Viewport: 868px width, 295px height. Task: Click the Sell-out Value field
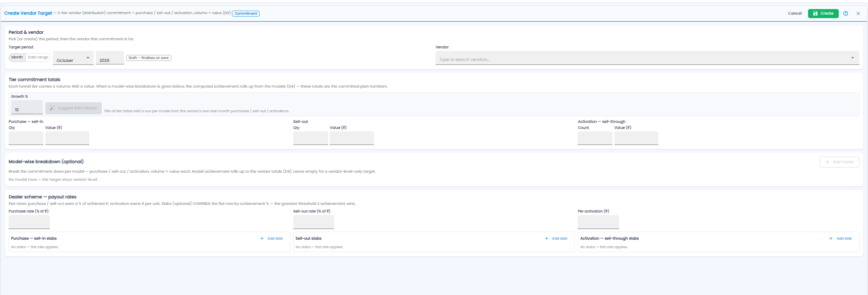(x=352, y=138)
